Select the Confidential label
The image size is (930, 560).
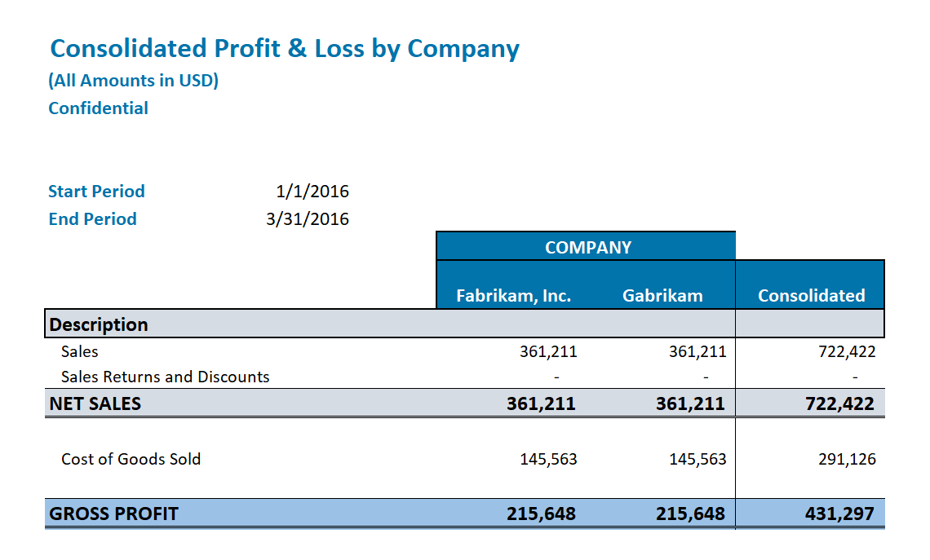point(99,108)
